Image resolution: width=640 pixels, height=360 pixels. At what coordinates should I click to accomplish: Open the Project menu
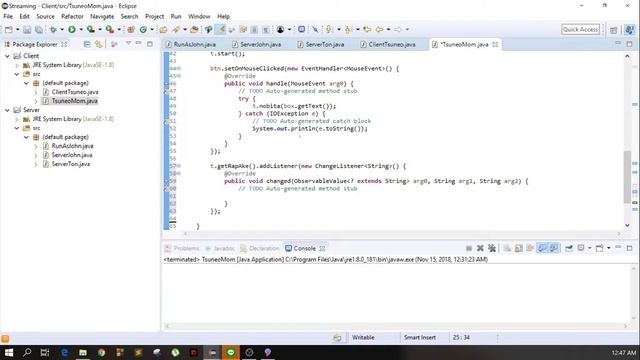pos(154,16)
